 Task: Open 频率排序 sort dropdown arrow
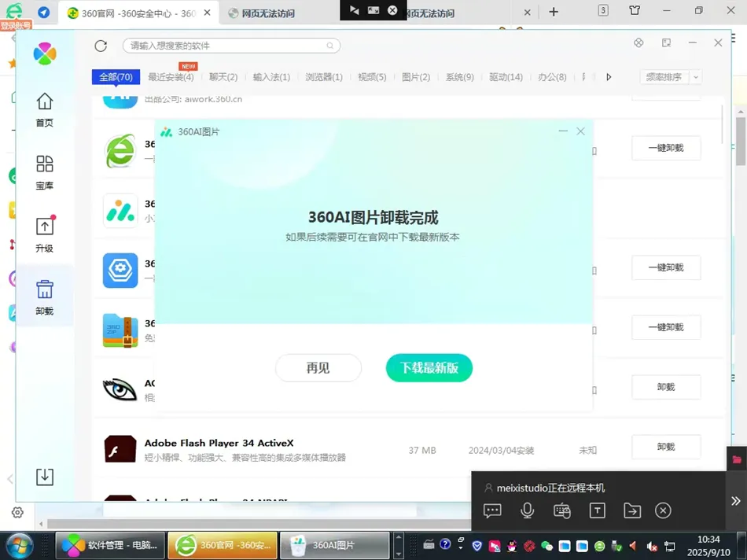coord(696,77)
